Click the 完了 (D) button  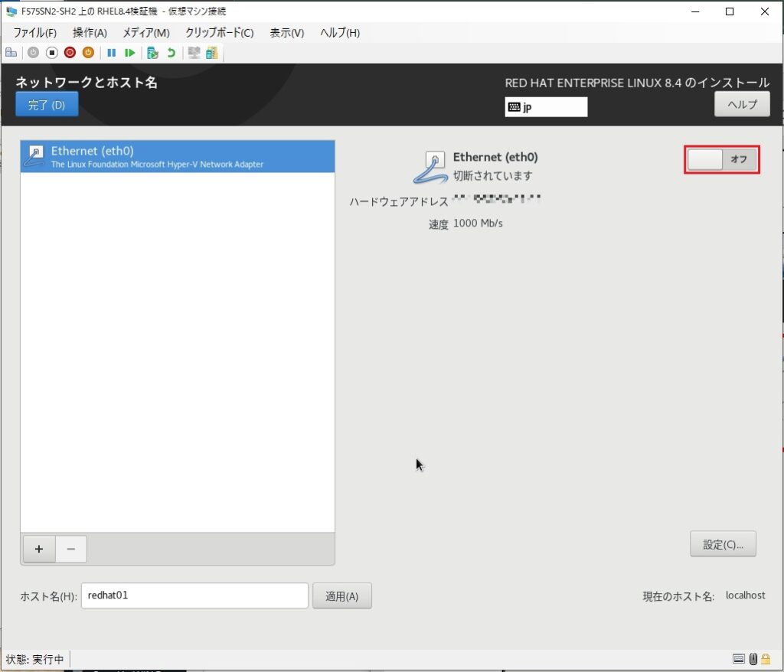(x=47, y=104)
